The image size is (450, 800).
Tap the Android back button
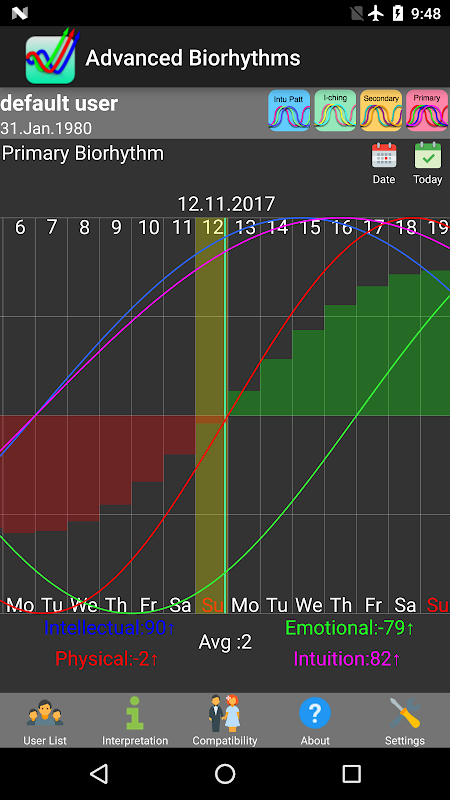click(99, 773)
